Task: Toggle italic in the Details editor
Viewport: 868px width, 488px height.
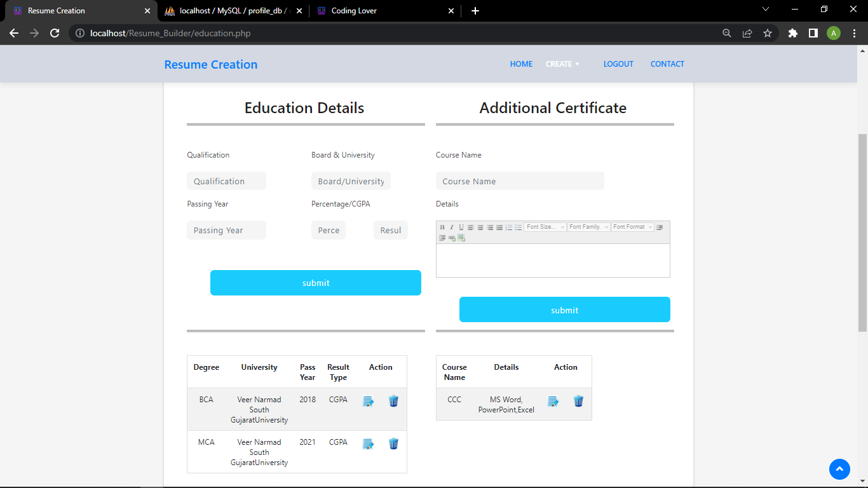Action: tap(452, 227)
